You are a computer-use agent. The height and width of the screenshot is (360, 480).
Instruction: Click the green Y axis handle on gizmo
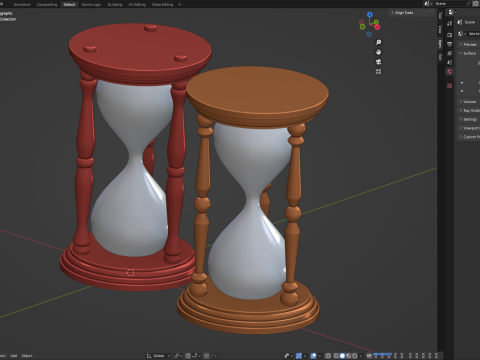point(376,22)
